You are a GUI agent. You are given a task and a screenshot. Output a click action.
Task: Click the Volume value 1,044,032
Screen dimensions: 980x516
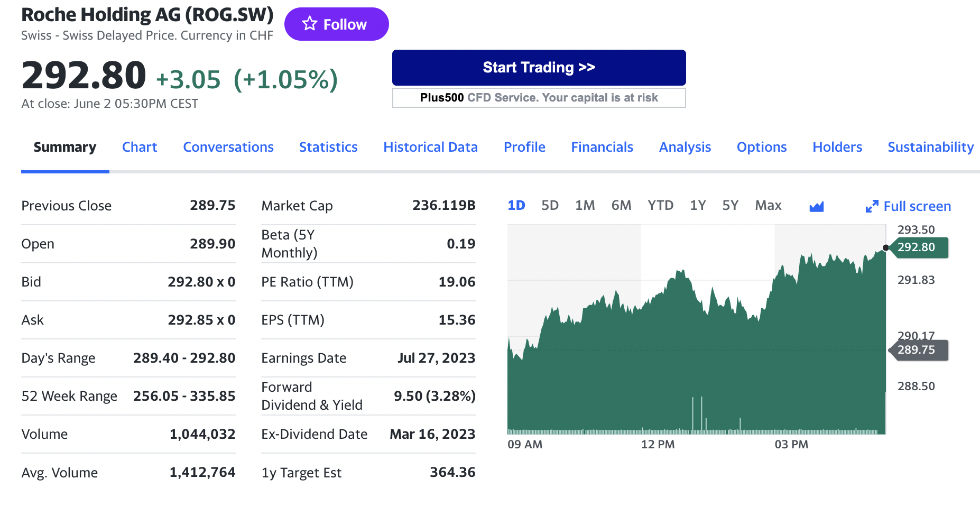pyautogui.click(x=202, y=434)
